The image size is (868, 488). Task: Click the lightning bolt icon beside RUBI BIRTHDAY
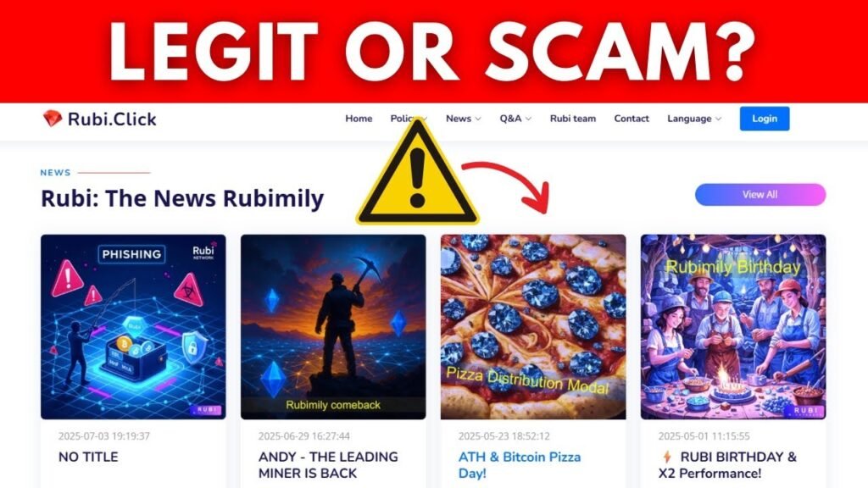click(x=667, y=457)
